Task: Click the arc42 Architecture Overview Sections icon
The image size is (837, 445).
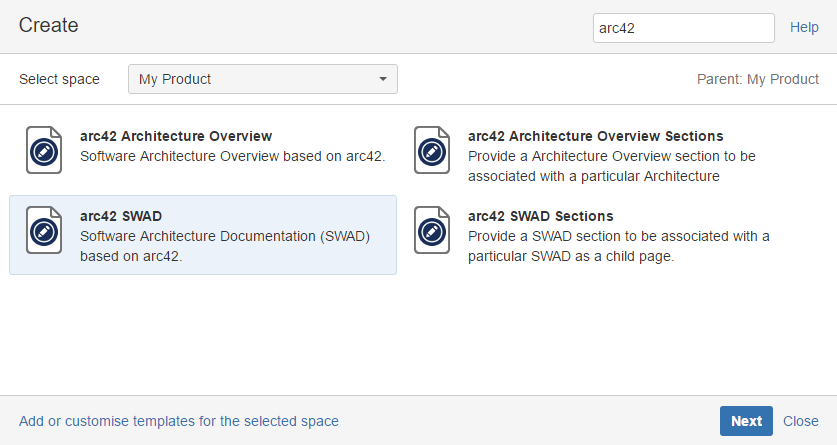Action: (x=431, y=150)
